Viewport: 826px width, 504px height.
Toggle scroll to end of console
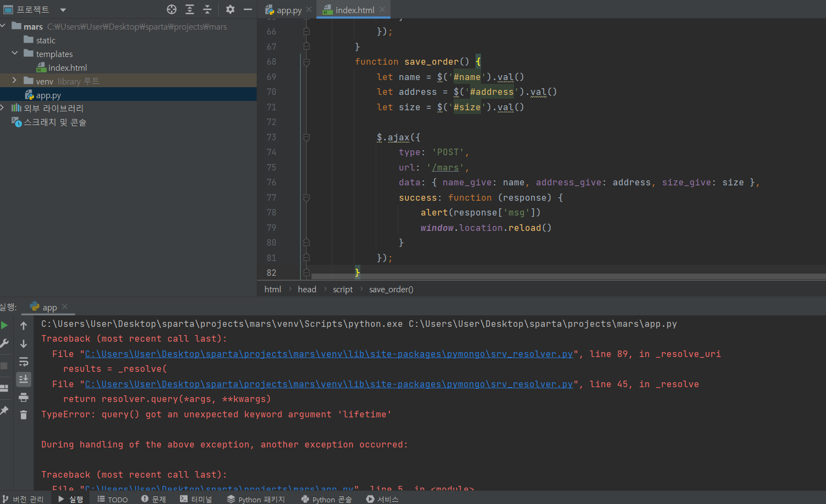(24, 379)
